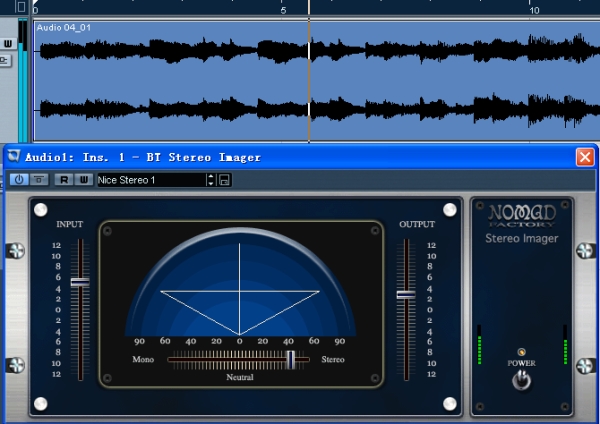Click the OUTPUT label
The height and width of the screenshot is (424, 600).
point(417,224)
